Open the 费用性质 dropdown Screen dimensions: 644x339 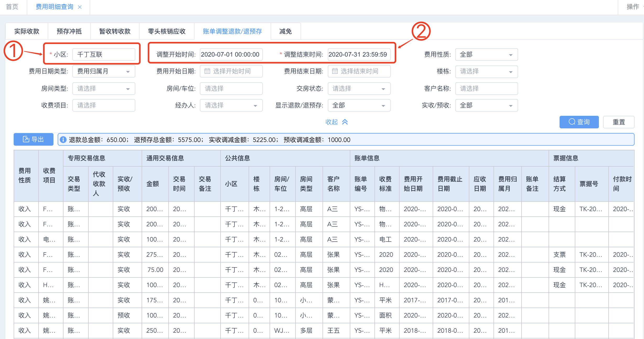[x=486, y=54]
